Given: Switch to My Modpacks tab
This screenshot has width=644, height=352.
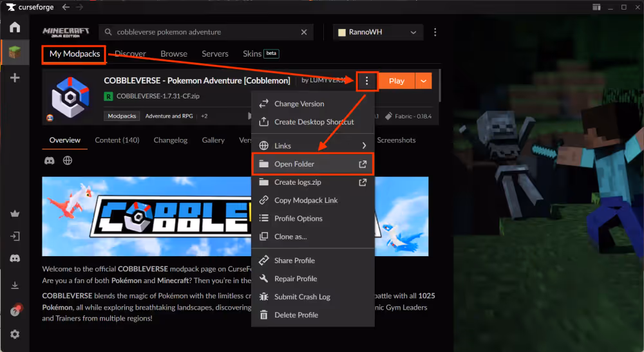Looking at the screenshot, I should point(74,54).
